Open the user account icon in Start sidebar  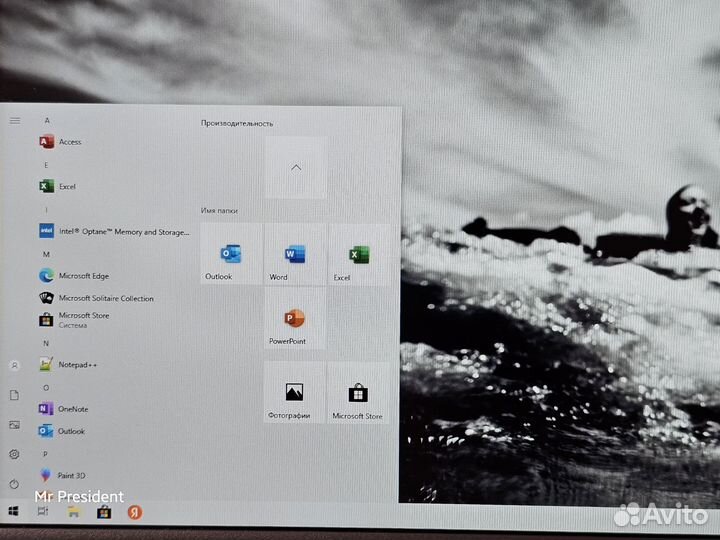tap(15, 366)
